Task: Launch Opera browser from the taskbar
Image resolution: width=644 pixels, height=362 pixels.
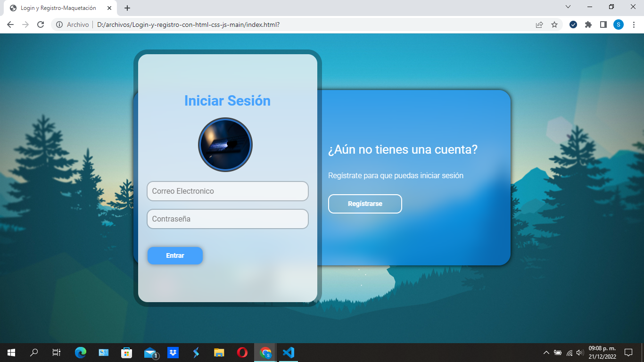Action: [242, 352]
